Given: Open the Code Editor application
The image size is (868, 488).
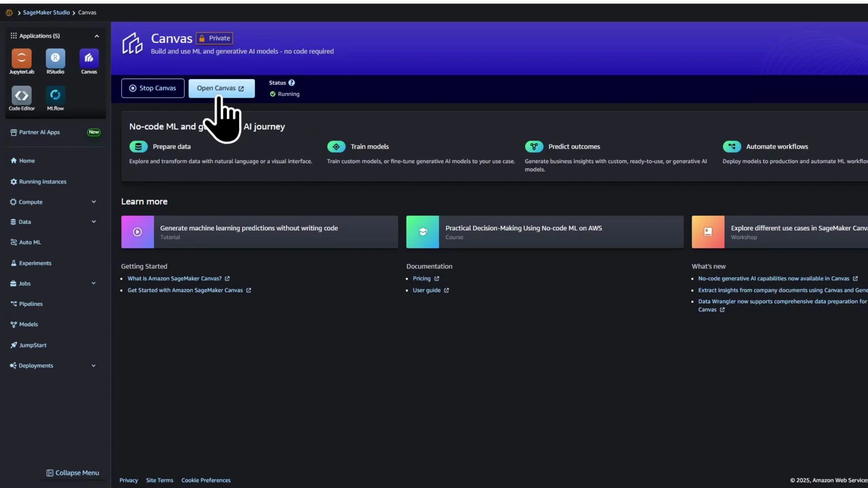Looking at the screenshot, I should click(21, 98).
